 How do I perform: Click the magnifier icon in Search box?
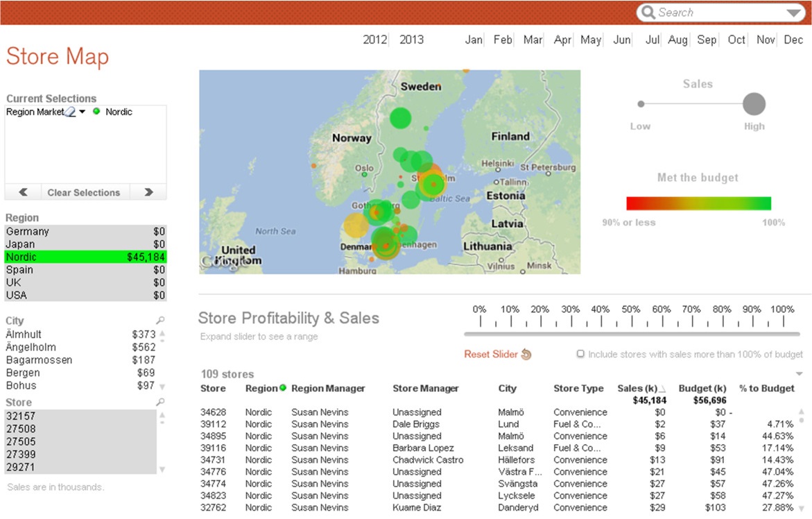(x=648, y=12)
